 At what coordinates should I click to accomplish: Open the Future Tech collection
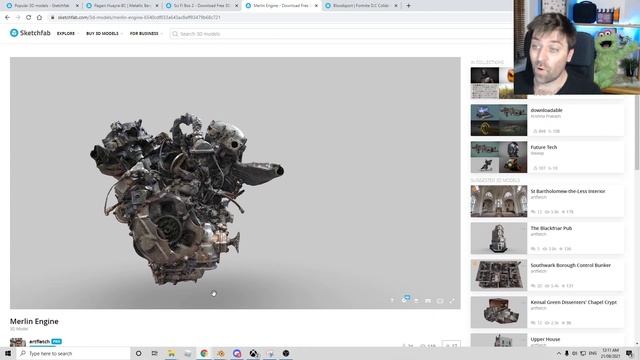[543, 147]
